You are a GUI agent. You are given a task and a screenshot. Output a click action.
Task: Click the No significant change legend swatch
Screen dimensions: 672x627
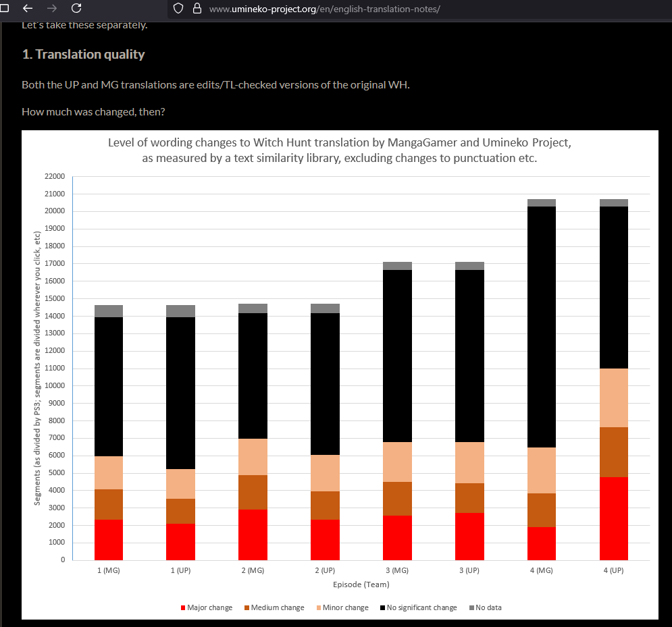coord(382,607)
